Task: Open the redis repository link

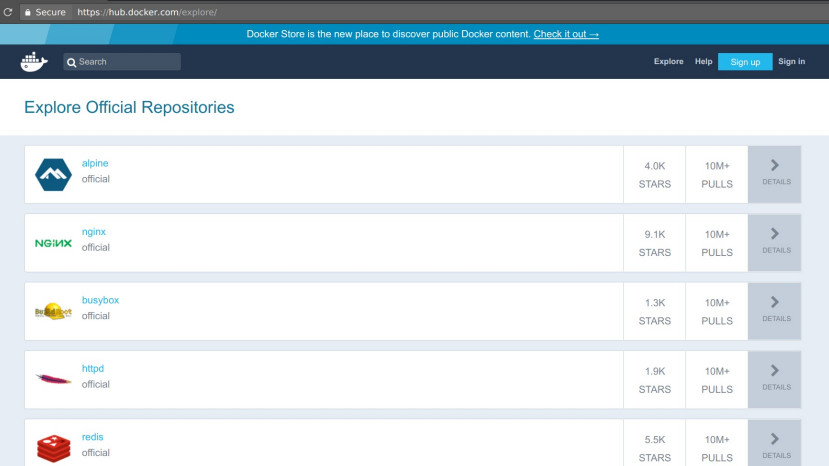Action: [93, 437]
